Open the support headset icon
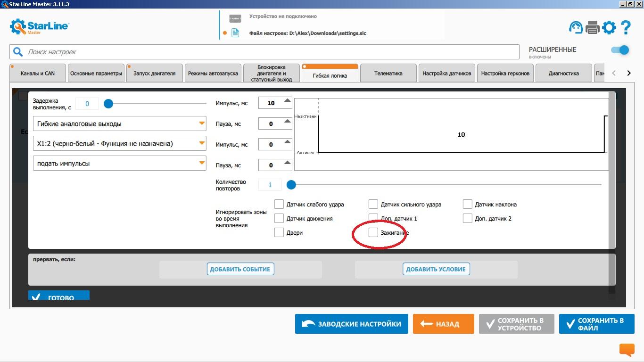Image resolution: width=644 pixels, height=362 pixels. (x=576, y=27)
